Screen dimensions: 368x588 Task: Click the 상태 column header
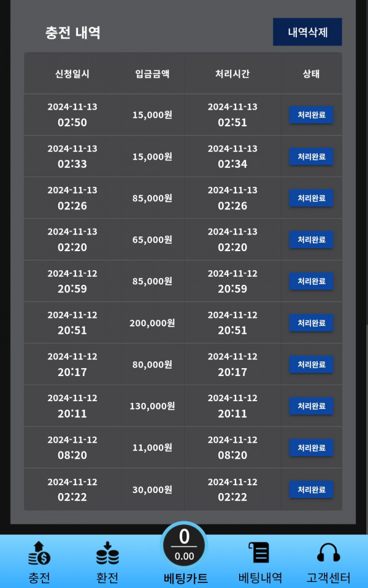[311, 74]
